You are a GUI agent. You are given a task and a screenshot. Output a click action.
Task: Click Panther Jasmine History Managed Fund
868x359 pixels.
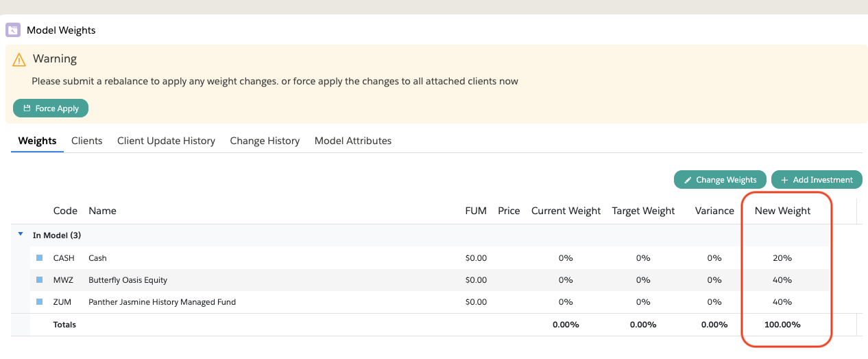[x=162, y=302]
